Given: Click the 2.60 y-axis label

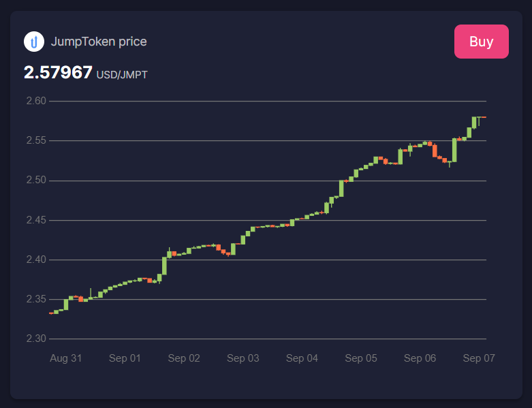Looking at the screenshot, I should coord(36,101).
